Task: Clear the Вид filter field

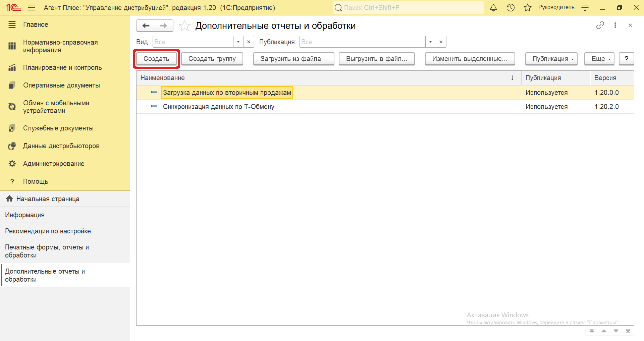Action: (249, 42)
